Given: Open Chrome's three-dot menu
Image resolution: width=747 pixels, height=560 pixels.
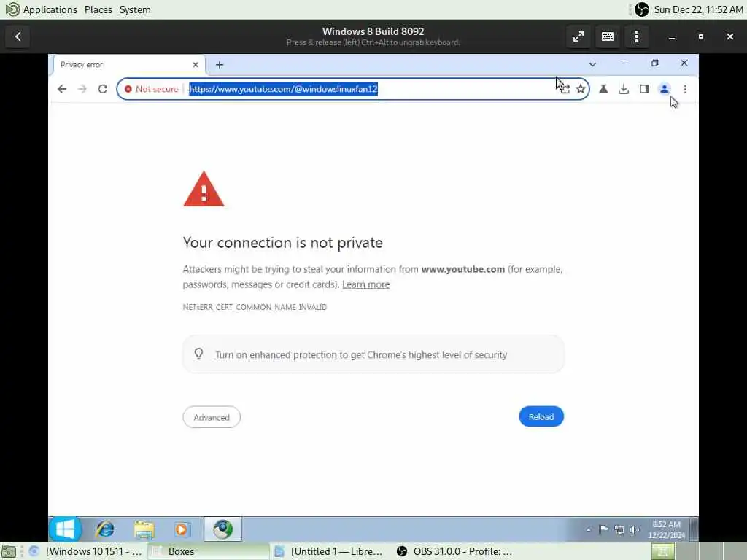Looking at the screenshot, I should pos(685,89).
